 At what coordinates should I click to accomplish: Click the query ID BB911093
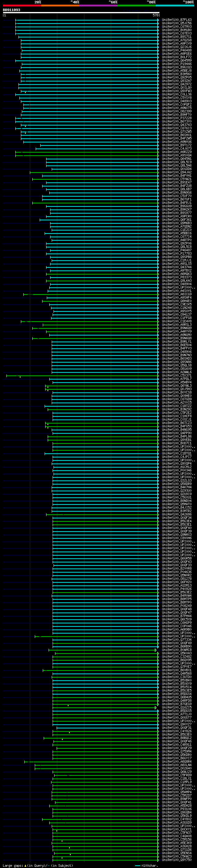point(11,10)
